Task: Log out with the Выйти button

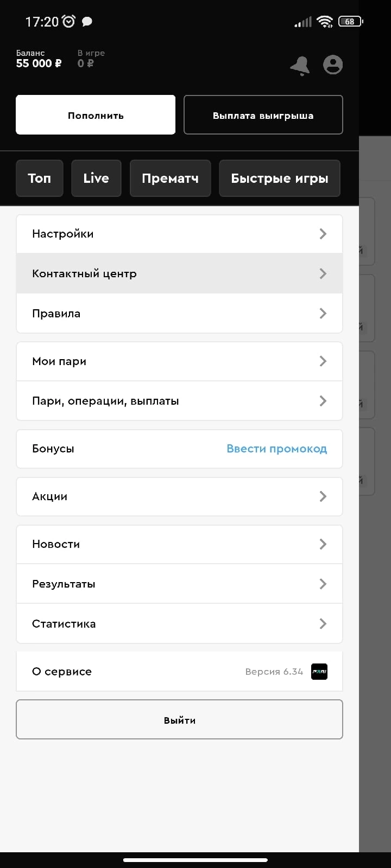Action: (x=179, y=720)
